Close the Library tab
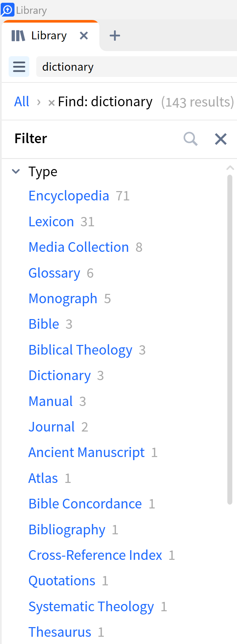This screenshot has height=644, width=237. (84, 35)
